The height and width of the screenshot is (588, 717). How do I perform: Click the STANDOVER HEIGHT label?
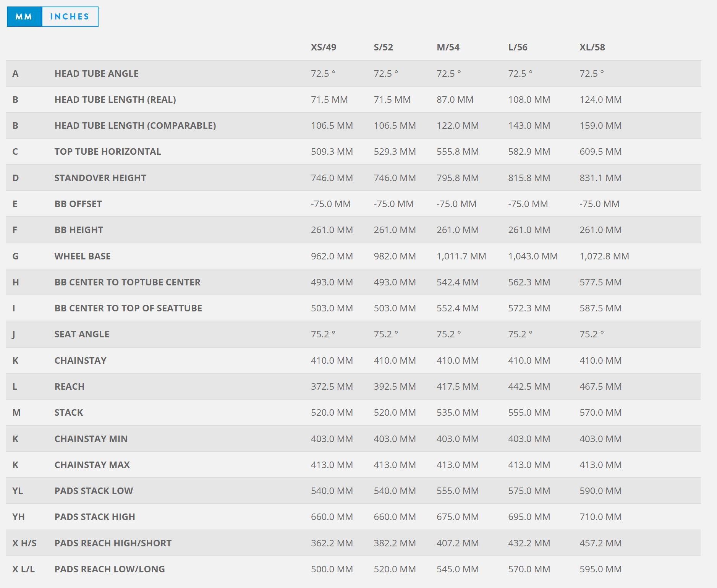coord(100,178)
